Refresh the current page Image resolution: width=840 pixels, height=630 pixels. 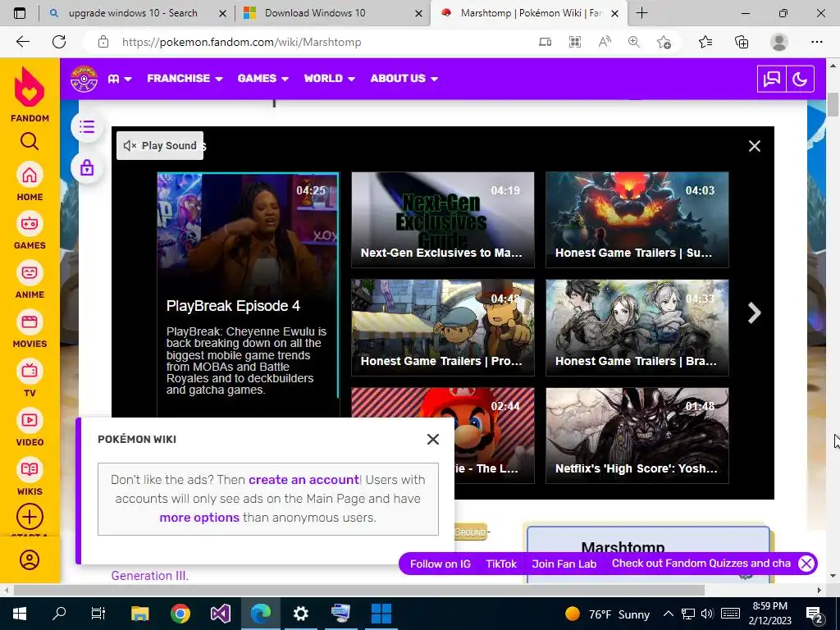tap(59, 42)
